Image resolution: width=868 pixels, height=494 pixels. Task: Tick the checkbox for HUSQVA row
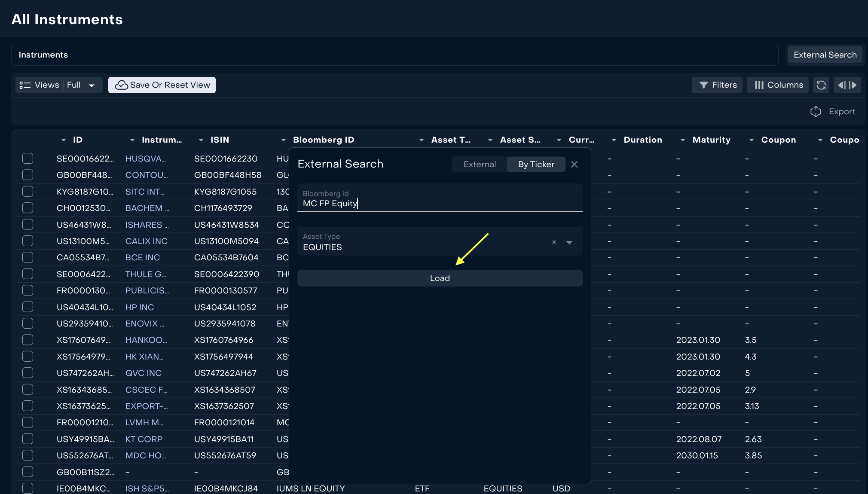point(28,159)
